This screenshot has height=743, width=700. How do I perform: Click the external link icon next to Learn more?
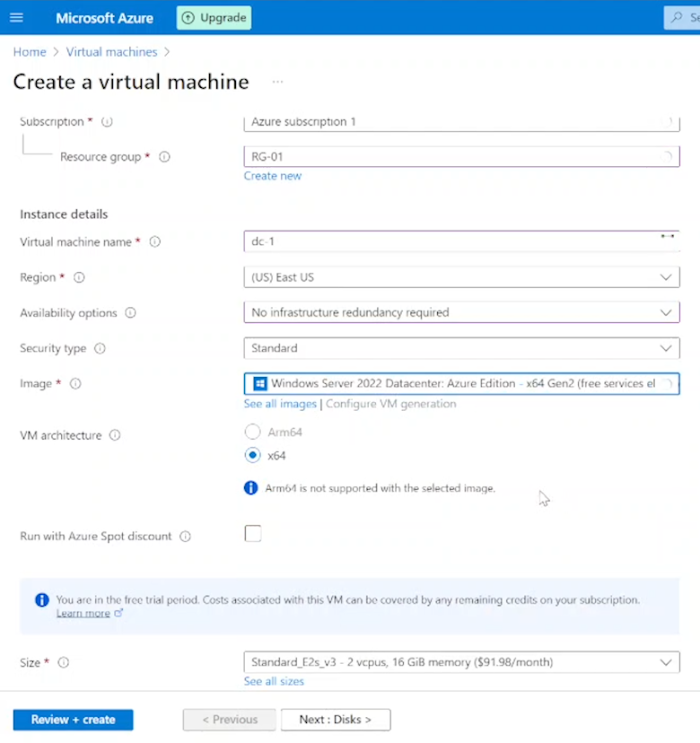(x=118, y=613)
